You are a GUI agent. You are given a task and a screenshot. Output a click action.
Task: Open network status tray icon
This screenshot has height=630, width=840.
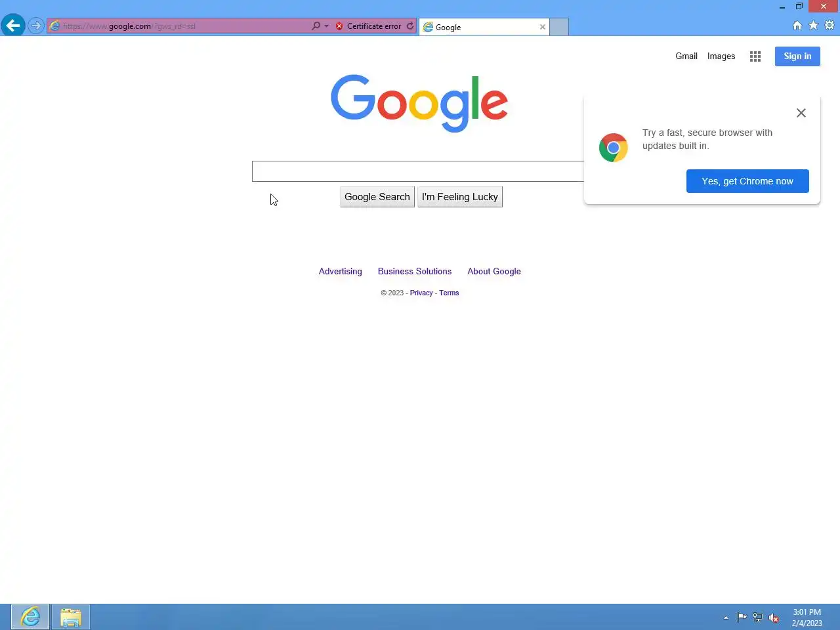tap(758, 618)
